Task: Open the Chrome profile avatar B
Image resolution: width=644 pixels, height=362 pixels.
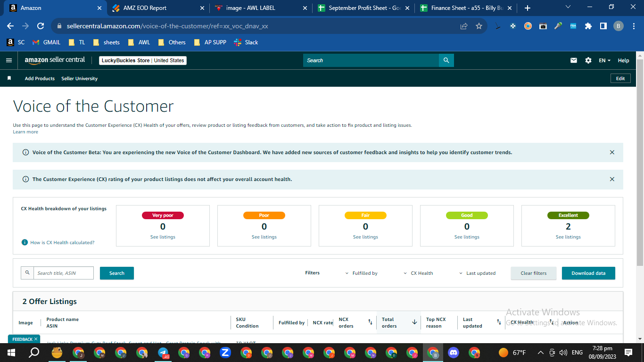Action: 619,26
